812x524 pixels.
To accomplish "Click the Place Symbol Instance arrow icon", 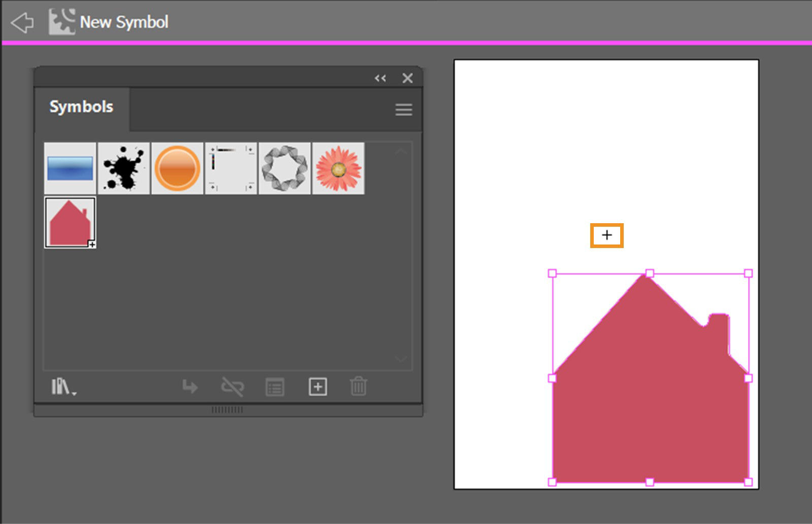I will tap(190, 387).
